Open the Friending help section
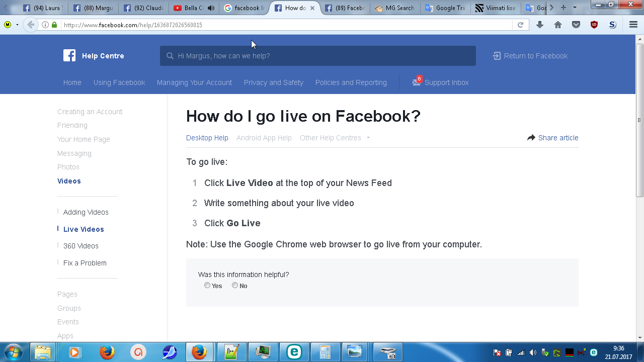The image size is (644, 362). pos(72,125)
